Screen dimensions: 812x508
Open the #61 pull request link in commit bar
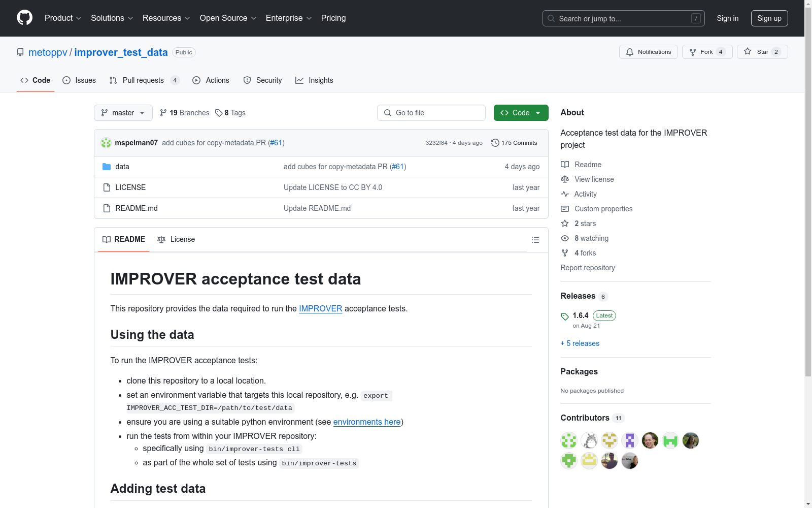276,143
